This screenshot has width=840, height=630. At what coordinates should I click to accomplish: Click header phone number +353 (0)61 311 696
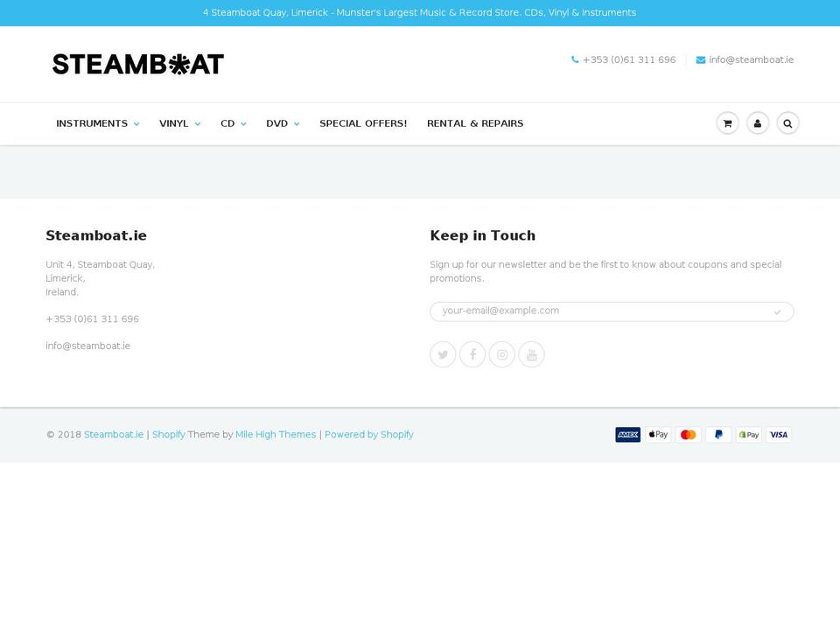[629, 59]
